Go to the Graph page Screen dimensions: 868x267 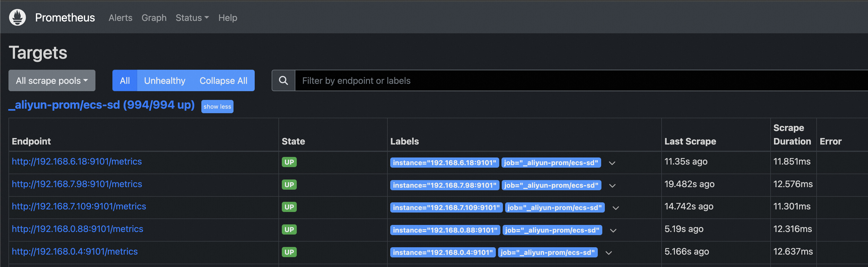point(154,17)
